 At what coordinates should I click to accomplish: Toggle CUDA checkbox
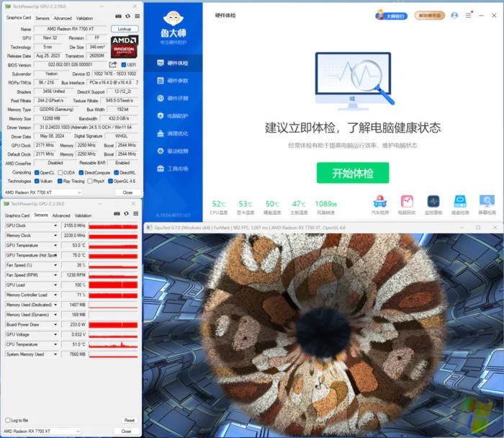[x=60, y=173]
